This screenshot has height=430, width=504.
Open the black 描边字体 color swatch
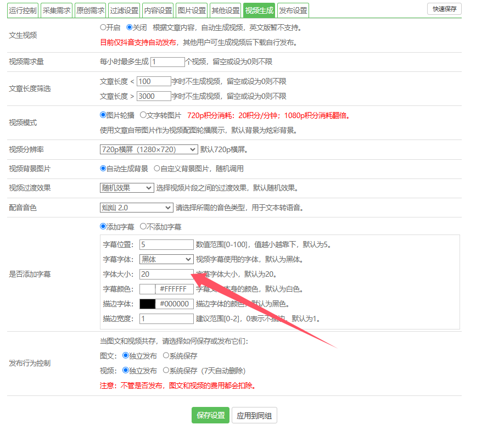[x=148, y=304]
